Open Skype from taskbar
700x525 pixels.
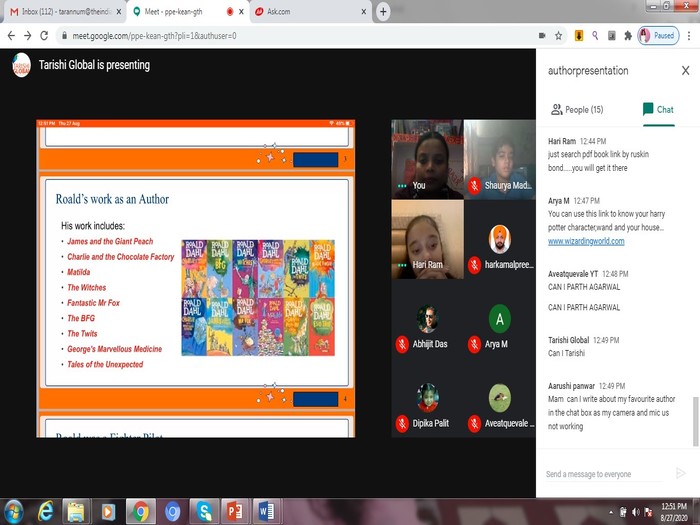click(204, 512)
